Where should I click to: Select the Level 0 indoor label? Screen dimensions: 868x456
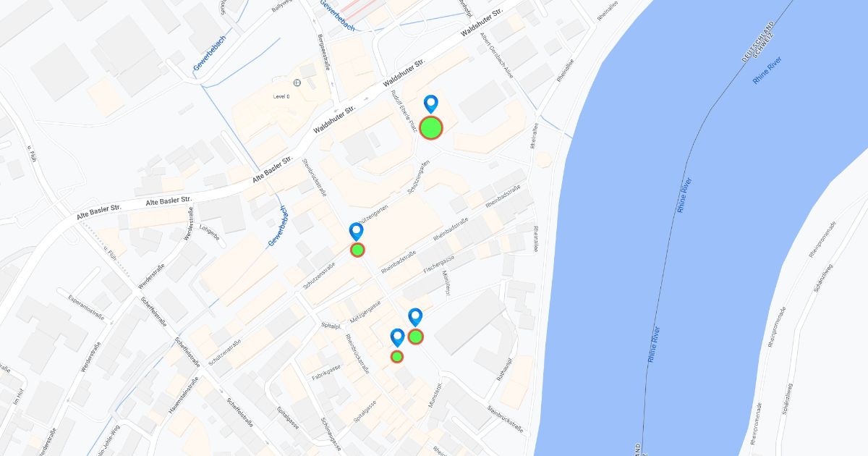tap(281, 96)
